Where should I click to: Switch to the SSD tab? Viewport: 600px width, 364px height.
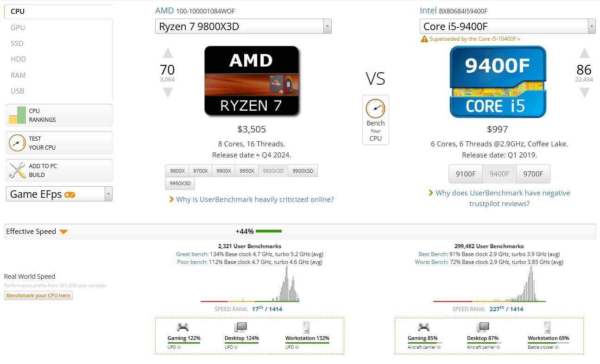click(17, 44)
